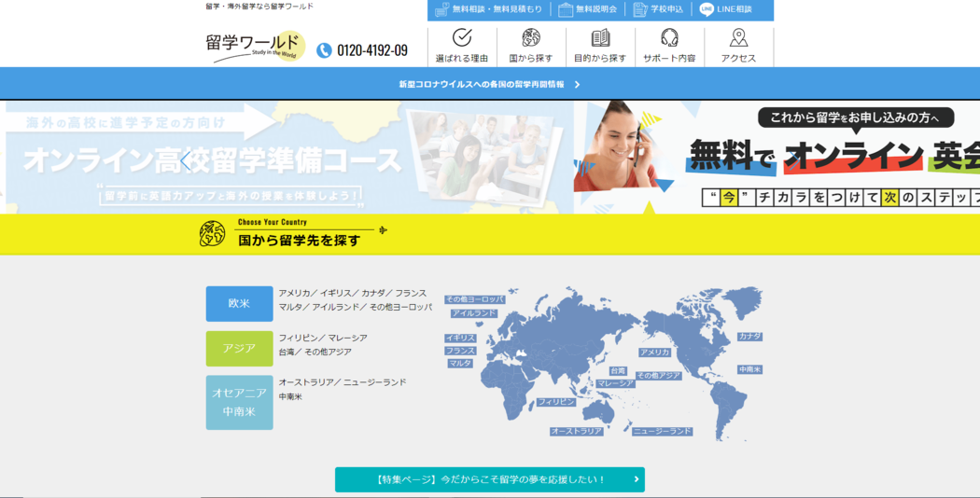Click the LINE相談 speech bubble icon
The width and height of the screenshot is (980, 498).
[707, 9]
